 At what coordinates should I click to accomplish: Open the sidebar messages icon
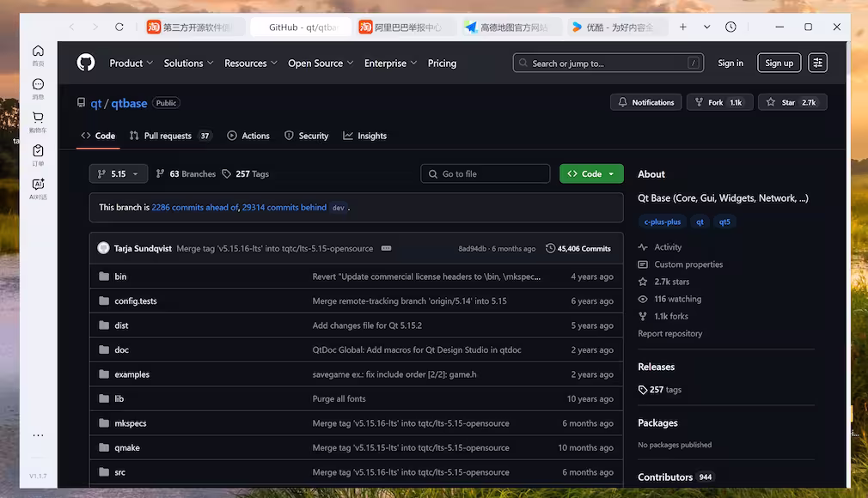click(x=38, y=84)
